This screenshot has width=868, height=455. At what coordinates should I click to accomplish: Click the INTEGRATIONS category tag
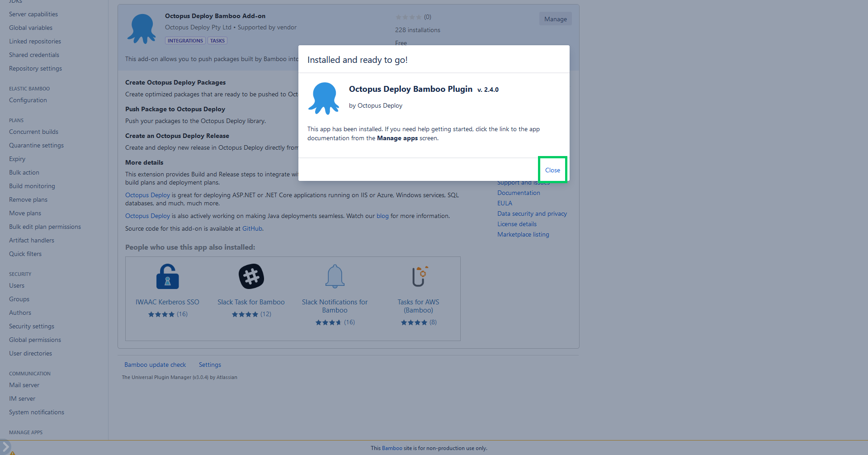(185, 41)
